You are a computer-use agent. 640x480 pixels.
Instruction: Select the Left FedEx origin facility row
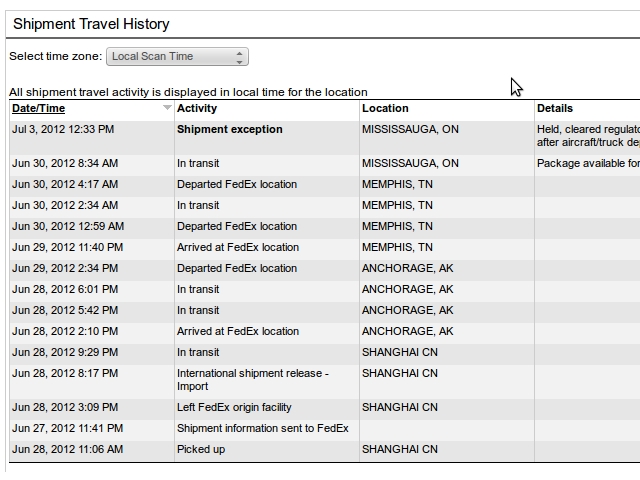tap(324, 407)
